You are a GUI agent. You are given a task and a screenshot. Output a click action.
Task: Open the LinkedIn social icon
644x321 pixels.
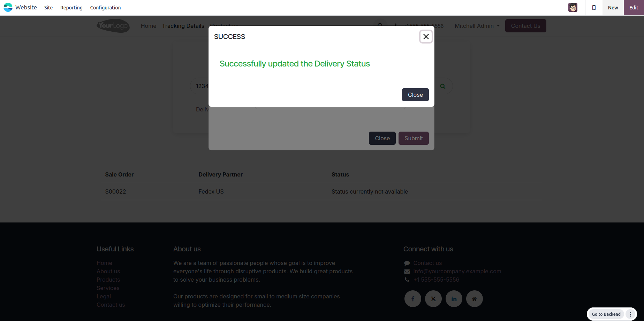[x=454, y=299]
